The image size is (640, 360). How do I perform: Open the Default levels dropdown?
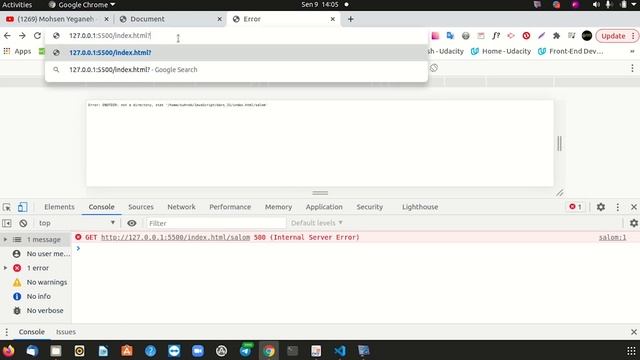[317, 223]
